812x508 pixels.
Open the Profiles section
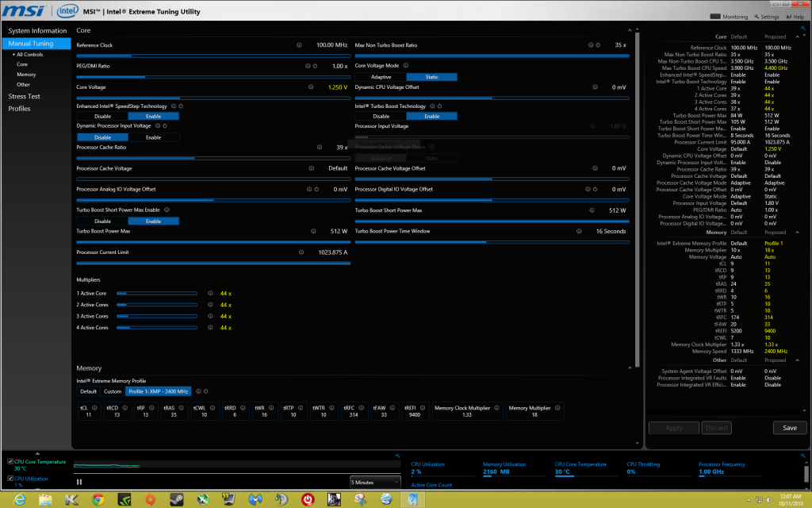pos(19,109)
